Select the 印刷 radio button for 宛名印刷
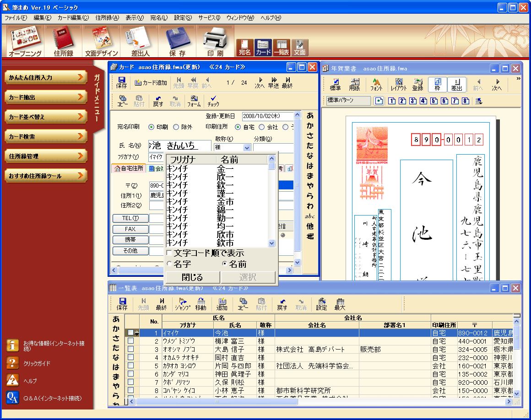The height and width of the screenshot is (420, 531). (152, 127)
